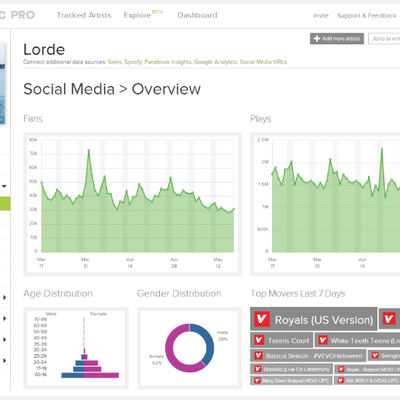
Task: Expand the third sidebar right-arrow section
Action: (x=5, y=340)
